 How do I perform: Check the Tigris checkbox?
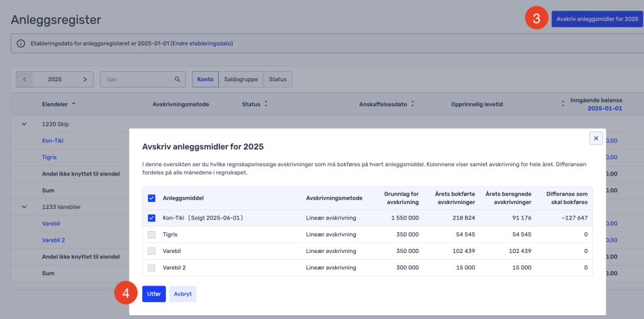pos(151,235)
